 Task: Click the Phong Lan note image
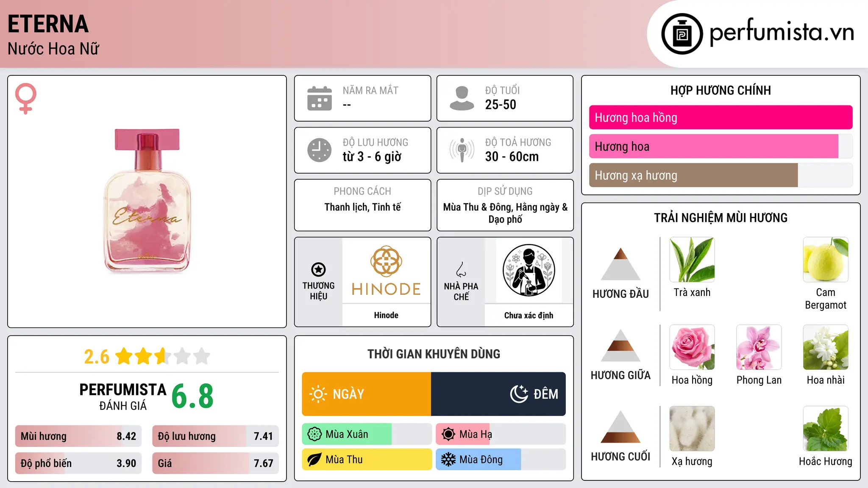pyautogui.click(x=759, y=347)
